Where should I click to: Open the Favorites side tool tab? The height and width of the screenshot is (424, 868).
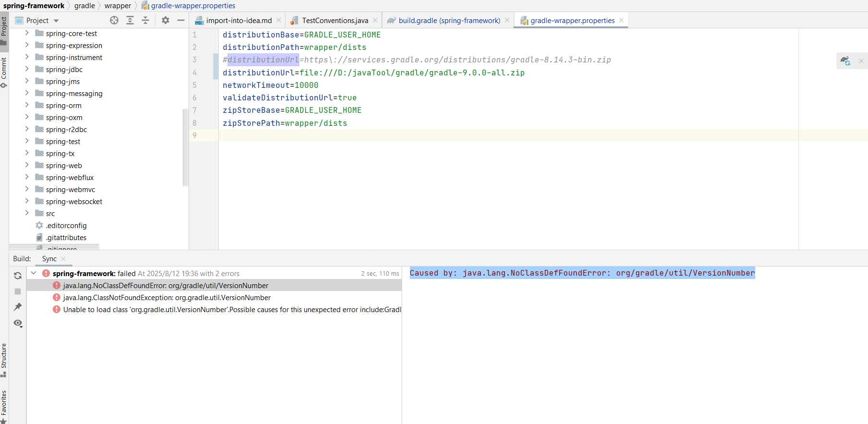tap(4, 406)
